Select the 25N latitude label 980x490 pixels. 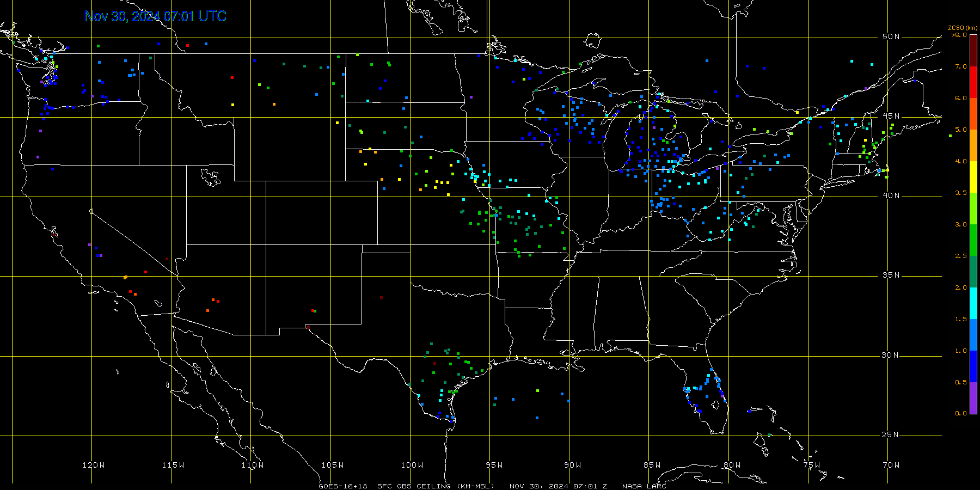point(891,435)
